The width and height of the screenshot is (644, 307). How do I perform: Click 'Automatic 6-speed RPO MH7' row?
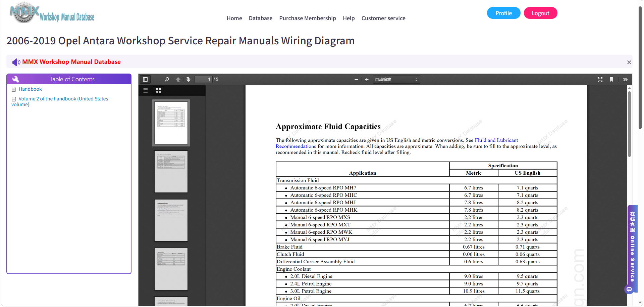point(417,188)
